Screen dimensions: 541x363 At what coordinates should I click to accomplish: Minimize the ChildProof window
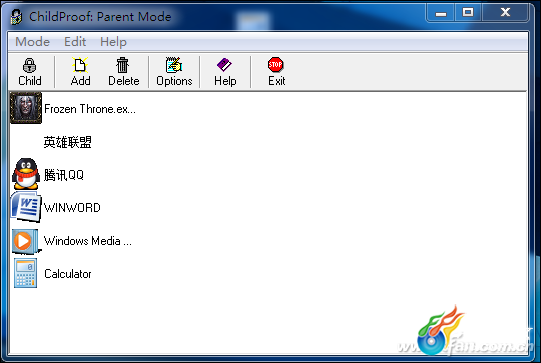(x=441, y=13)
